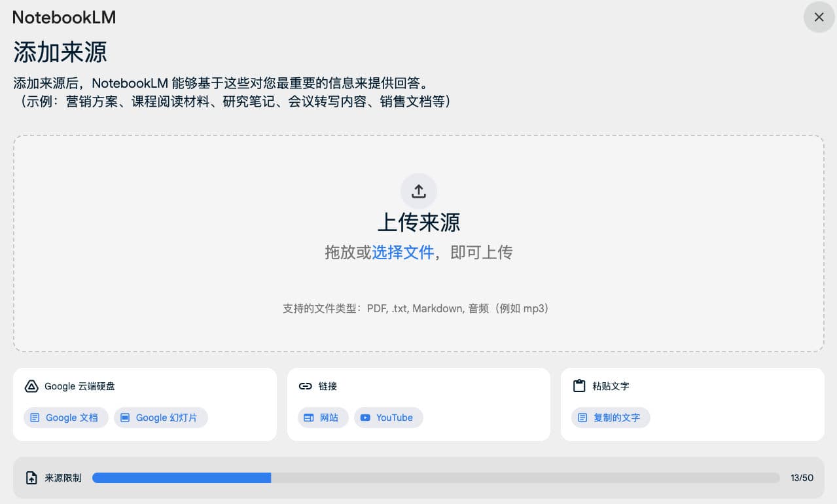Screen dimensions: 837x504
Task: Click the link chain icon
Action: point(305,386)
